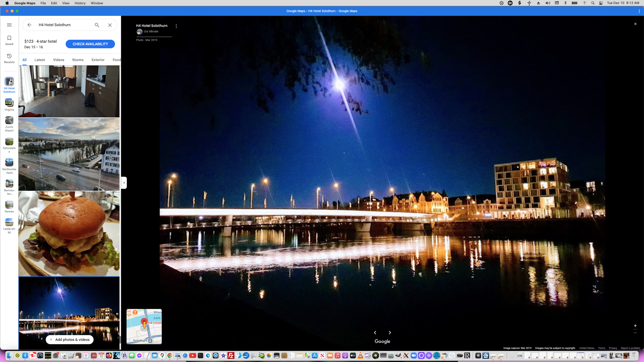
Task: Click CHECK AVAILABILITY button
Action: pos(90,44)
